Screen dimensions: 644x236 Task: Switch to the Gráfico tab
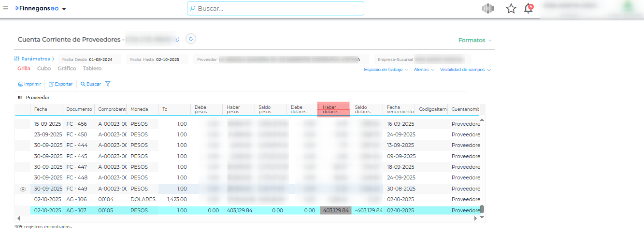pos(67,69)
